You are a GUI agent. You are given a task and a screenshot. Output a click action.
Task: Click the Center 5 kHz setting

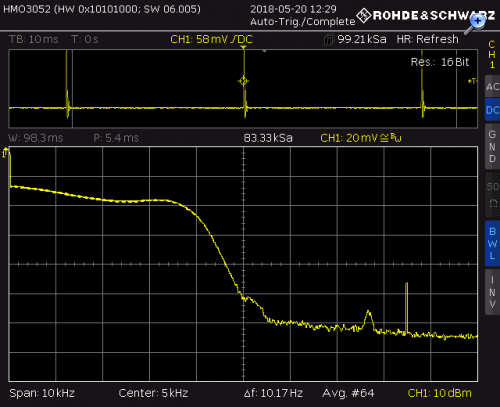153,393
